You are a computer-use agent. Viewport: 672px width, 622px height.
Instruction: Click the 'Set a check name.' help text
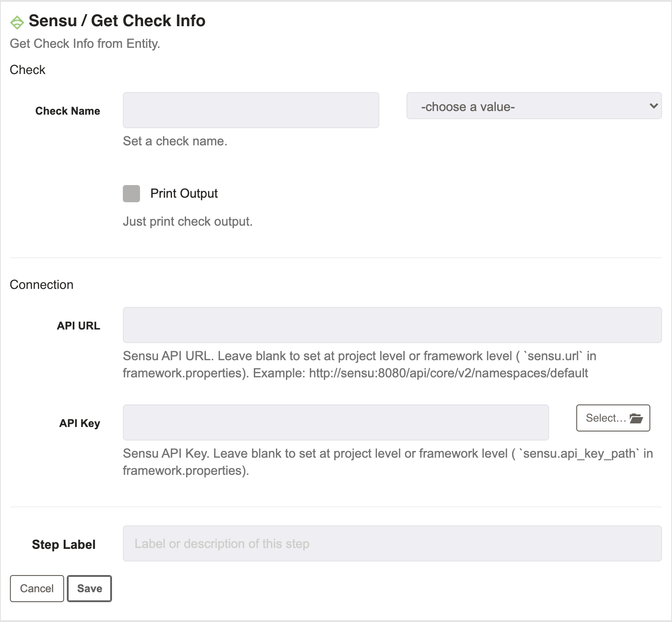pyautogui.click(x=175, y=141)
